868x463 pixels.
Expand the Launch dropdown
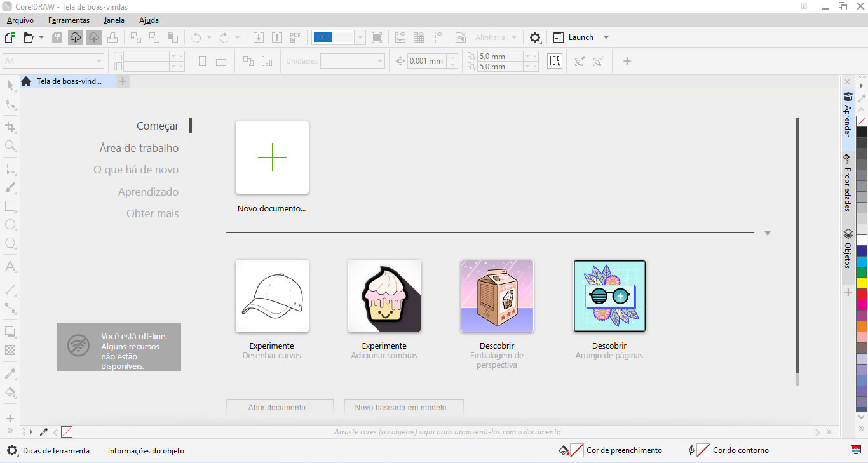(x=606, y=37)
